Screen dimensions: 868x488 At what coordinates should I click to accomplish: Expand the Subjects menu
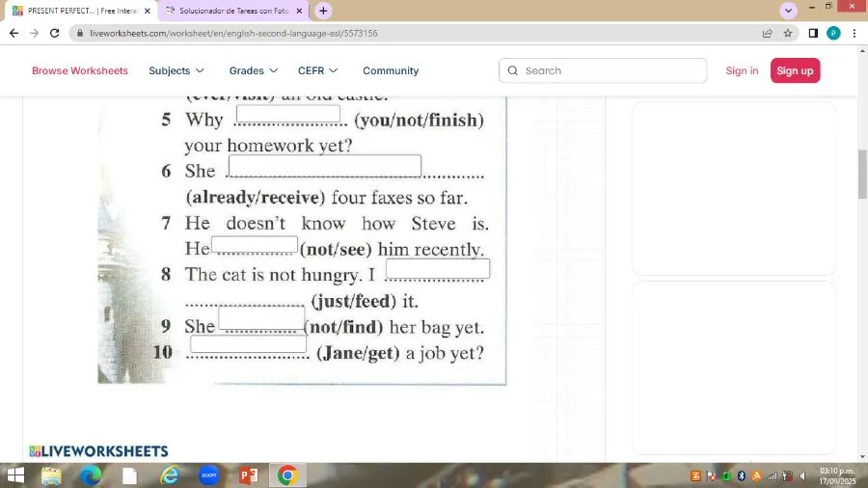coord(176,70)
